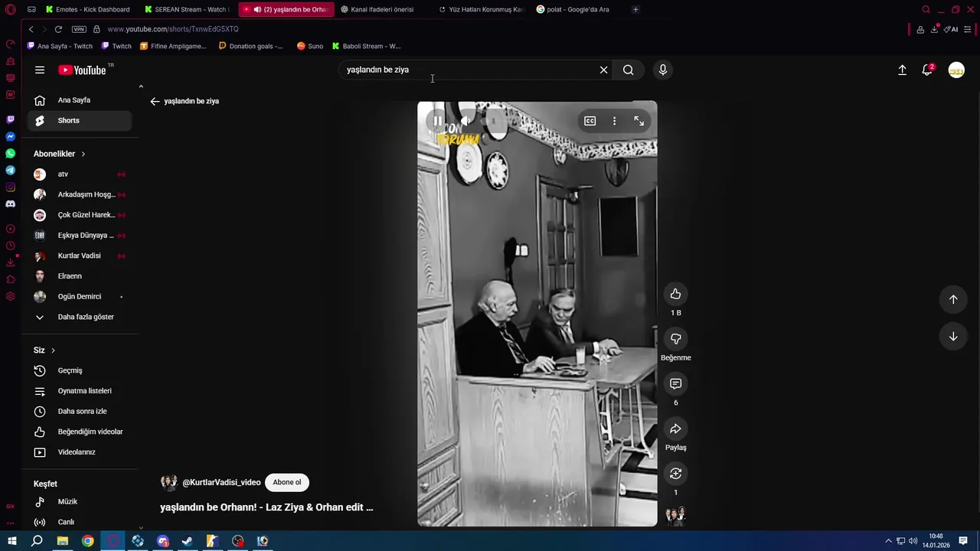Open browser downloads icon
This screenshot has width=980, height=551.
(934, 29)
